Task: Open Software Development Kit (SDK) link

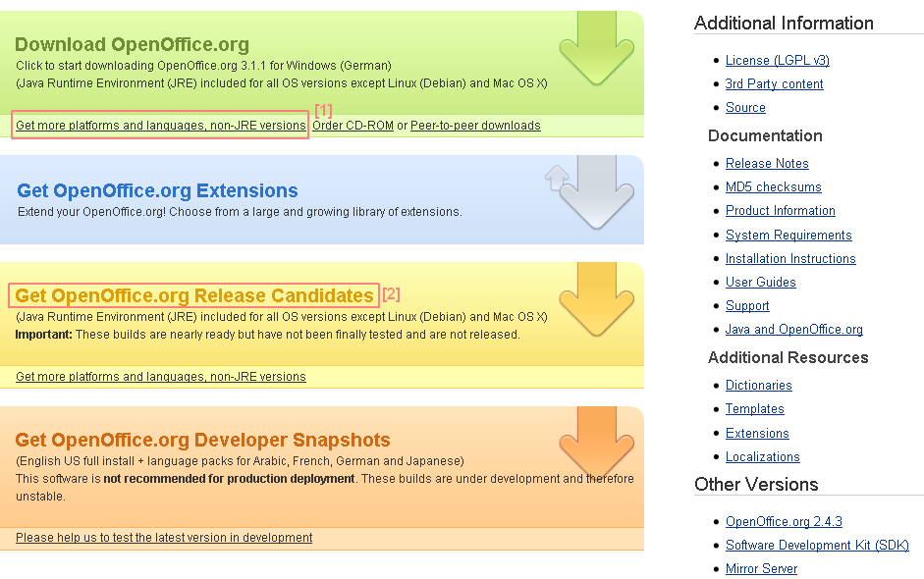Action: coord(817,545)
